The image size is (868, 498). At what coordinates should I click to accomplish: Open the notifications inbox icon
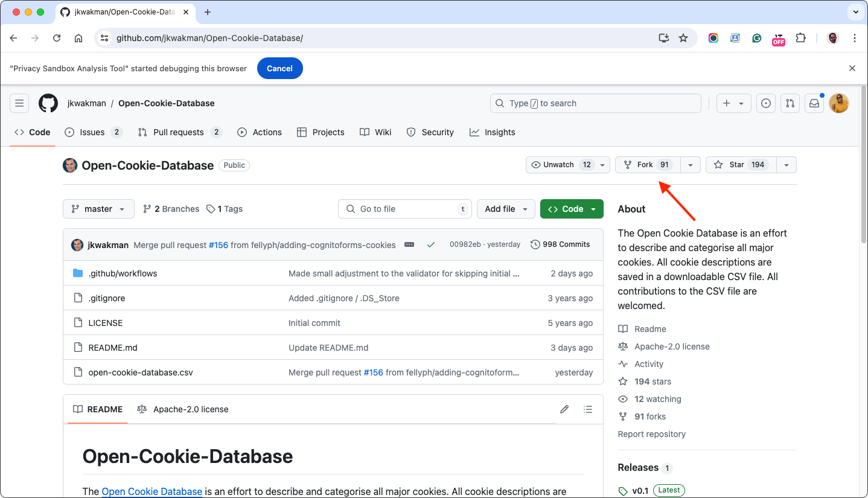(814, 103)
